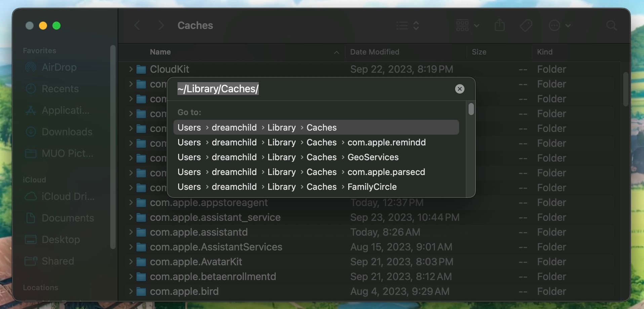
Task: Click the Downloads icon in the sidebar
Action: click(x=31, y=132)
